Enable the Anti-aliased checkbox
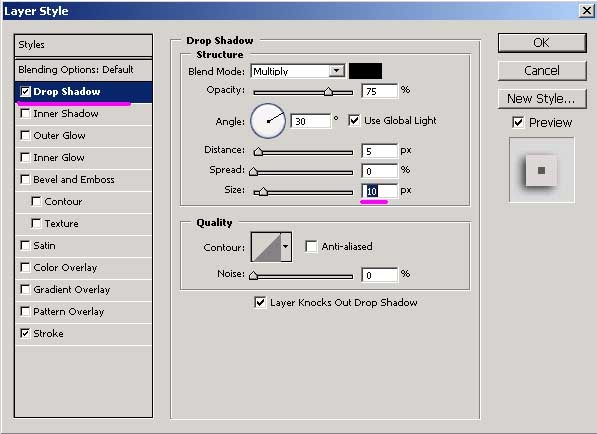 311,246
